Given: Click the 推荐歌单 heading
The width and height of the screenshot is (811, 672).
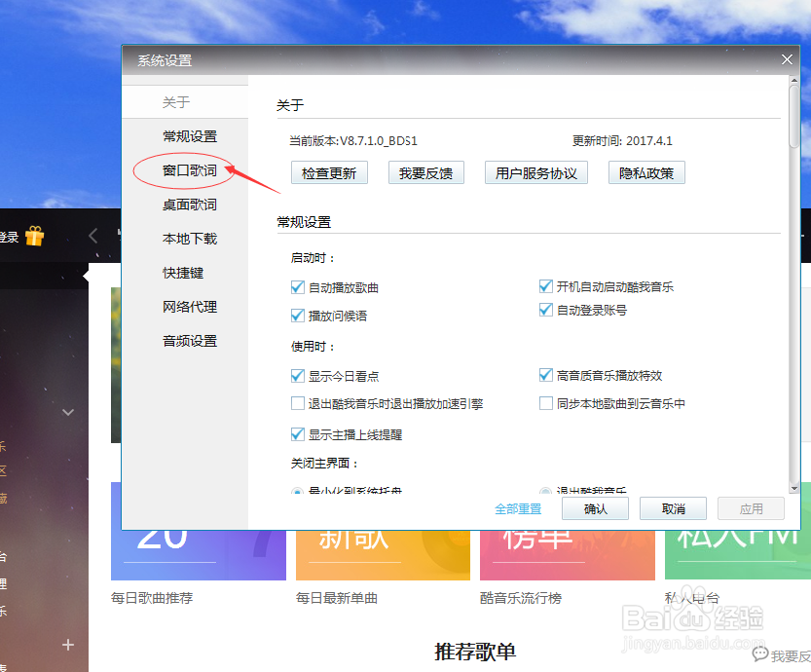Looking at the screenshot, I should [475, 652].
